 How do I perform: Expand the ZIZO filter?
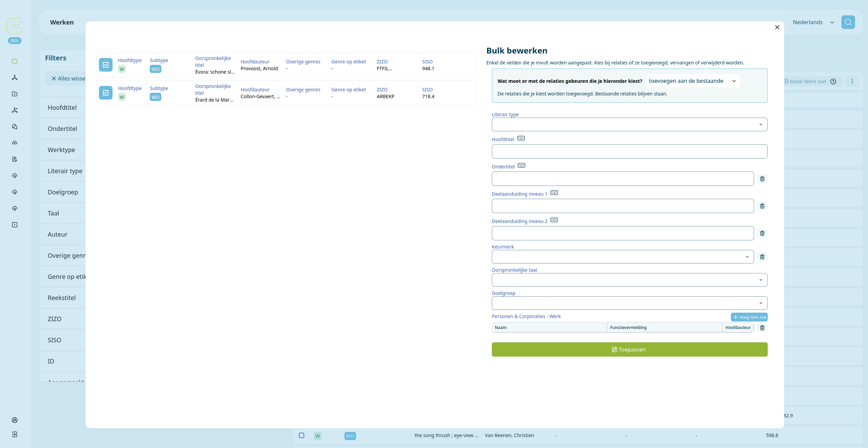pyautogui.click(x=63, y=319)
